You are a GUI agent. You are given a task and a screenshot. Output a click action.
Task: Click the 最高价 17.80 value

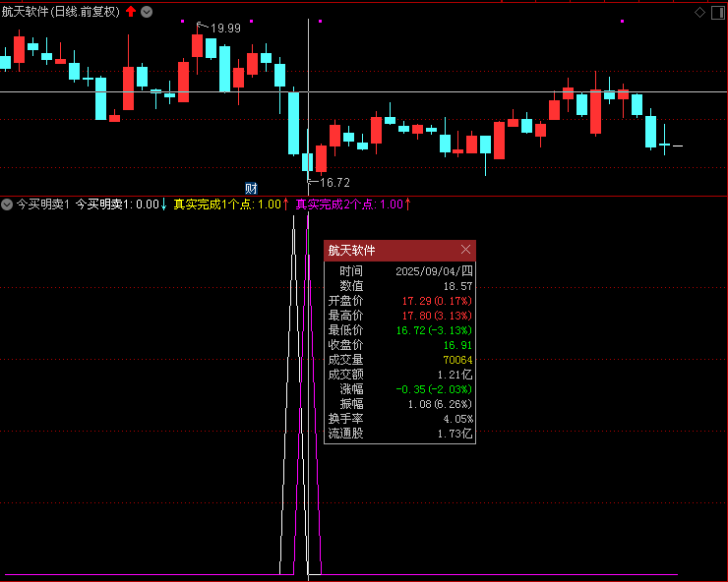[437, 316]
